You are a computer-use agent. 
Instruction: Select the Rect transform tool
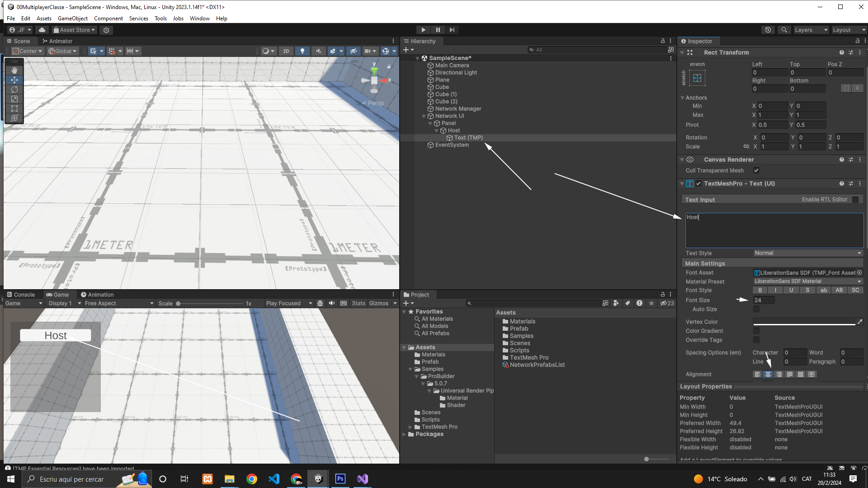(14, 108)
